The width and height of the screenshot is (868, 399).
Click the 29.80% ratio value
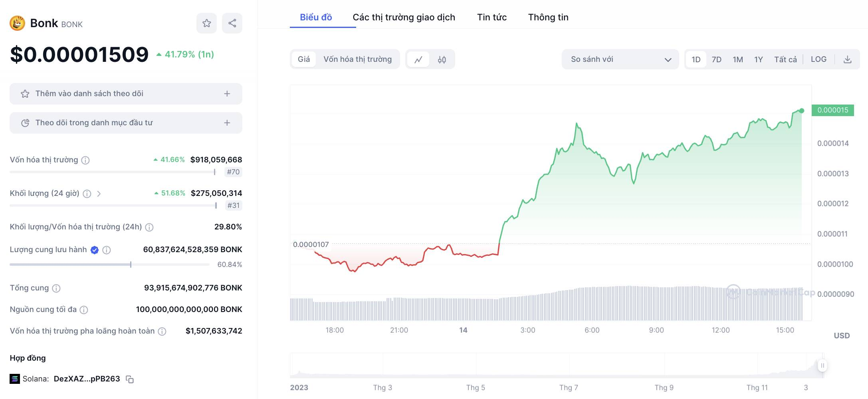click(x=228, y=227)
